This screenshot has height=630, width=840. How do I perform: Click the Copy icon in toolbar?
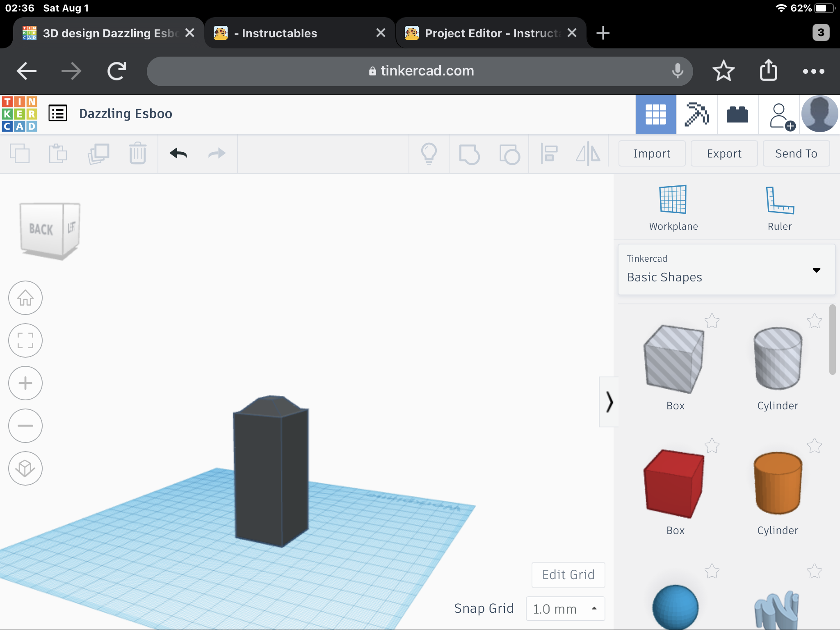[19, 153]
